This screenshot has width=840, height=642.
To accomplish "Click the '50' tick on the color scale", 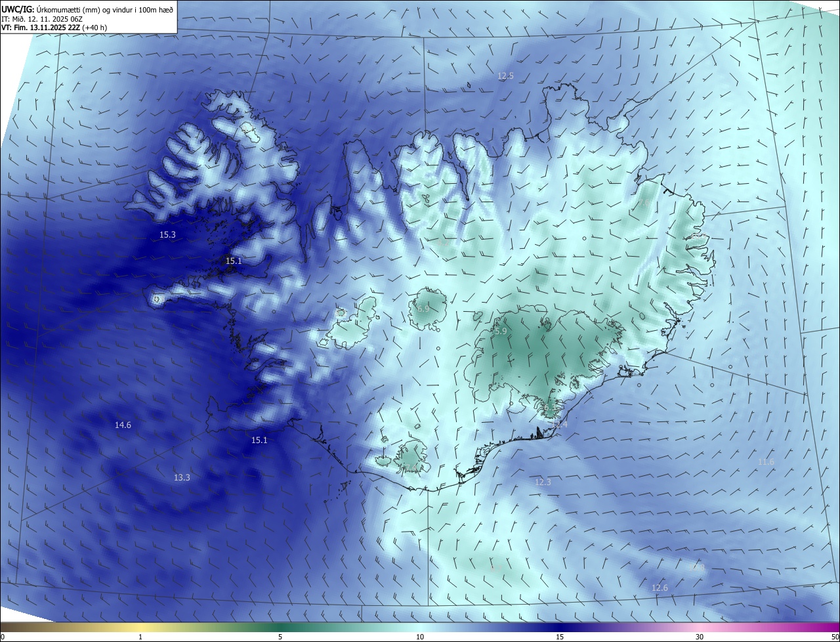I will click(x=835, y=637).
